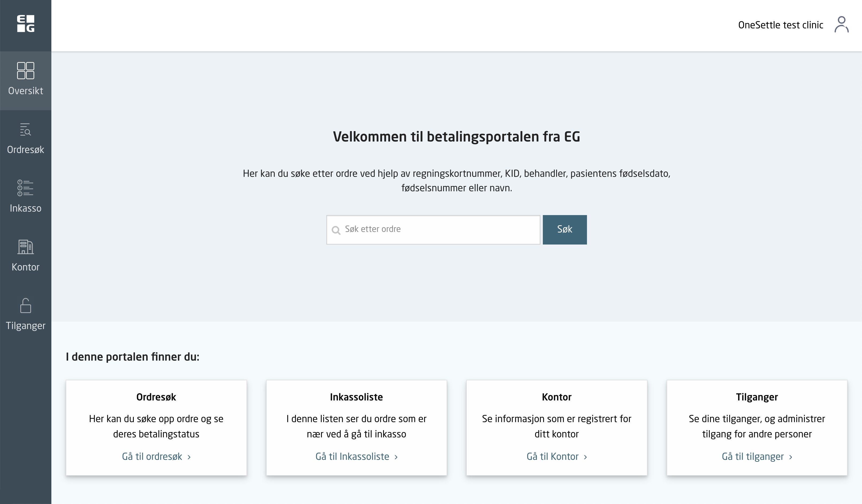Click the Inkassoliste card title
Screen dimensions: 862x504
tap(356, 397)
